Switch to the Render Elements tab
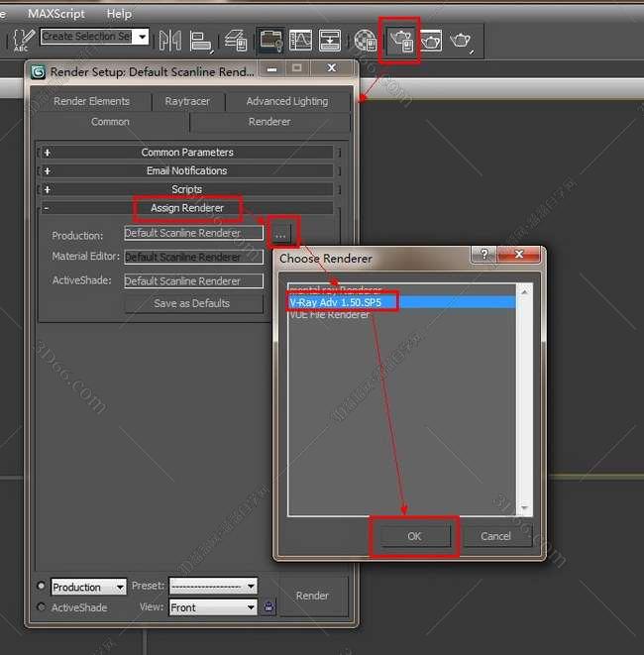The height and width of the screenshot is (655, 644). pos(91,101)
